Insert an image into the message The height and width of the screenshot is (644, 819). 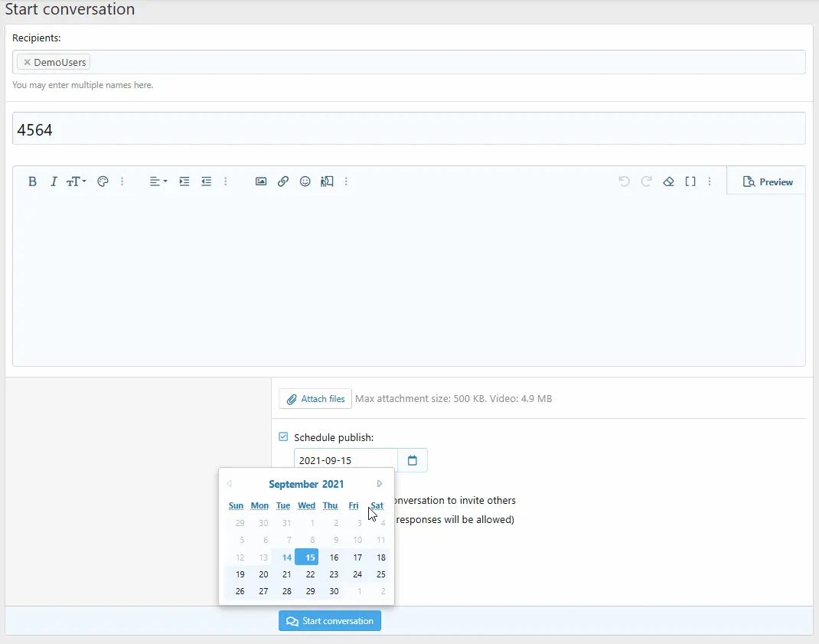pos(261,181)
